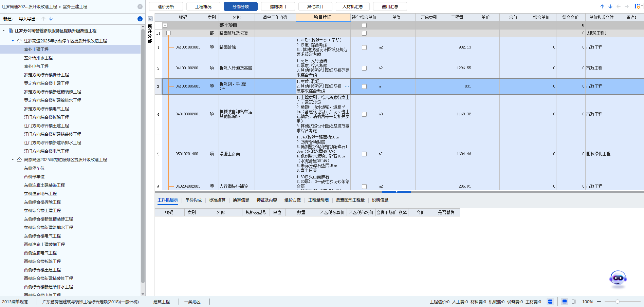This screenshot has width=644, height=307.
Task: Toggle lock checkbox for 拆除人行道及基层
Action: (x=364, y=68)
